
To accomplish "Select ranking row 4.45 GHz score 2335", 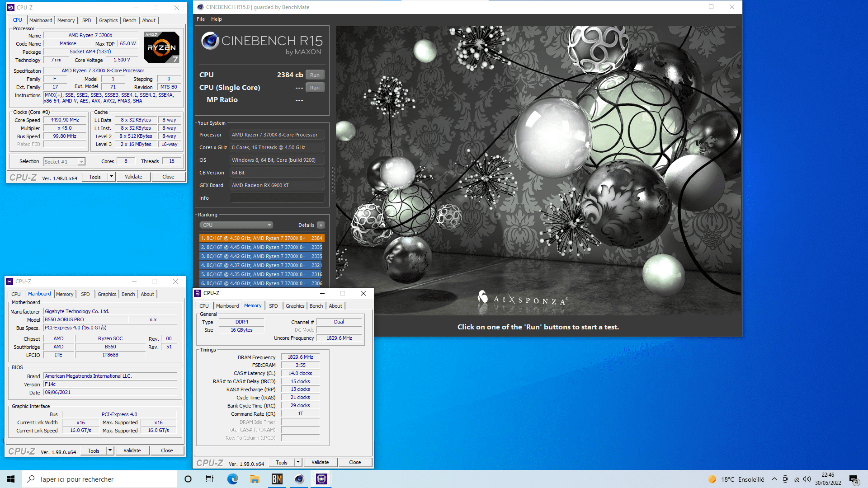I will point(262,247).
